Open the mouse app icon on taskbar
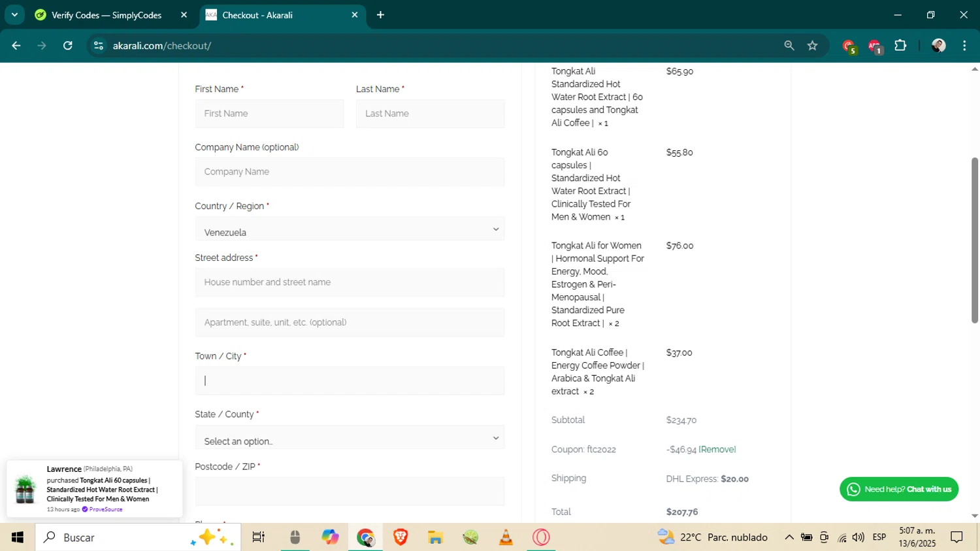 tap(295, 537)
